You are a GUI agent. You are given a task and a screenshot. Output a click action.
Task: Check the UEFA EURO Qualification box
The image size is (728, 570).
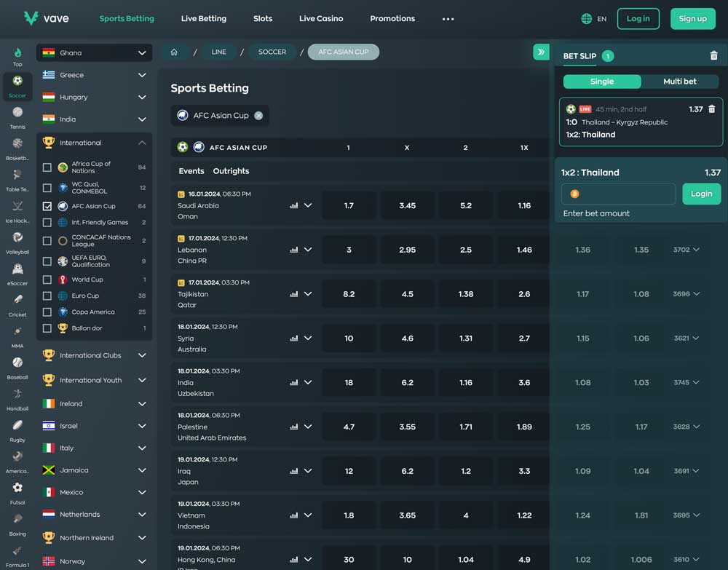[47, 261]
